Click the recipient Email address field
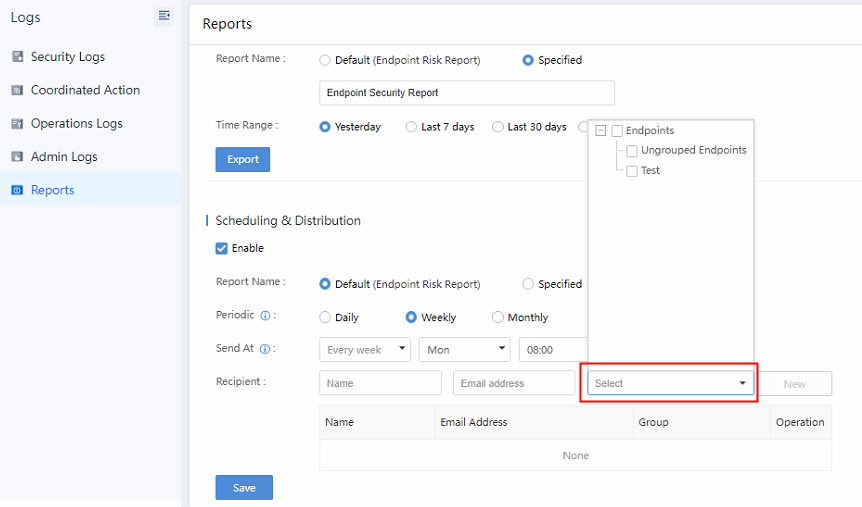 513,383
